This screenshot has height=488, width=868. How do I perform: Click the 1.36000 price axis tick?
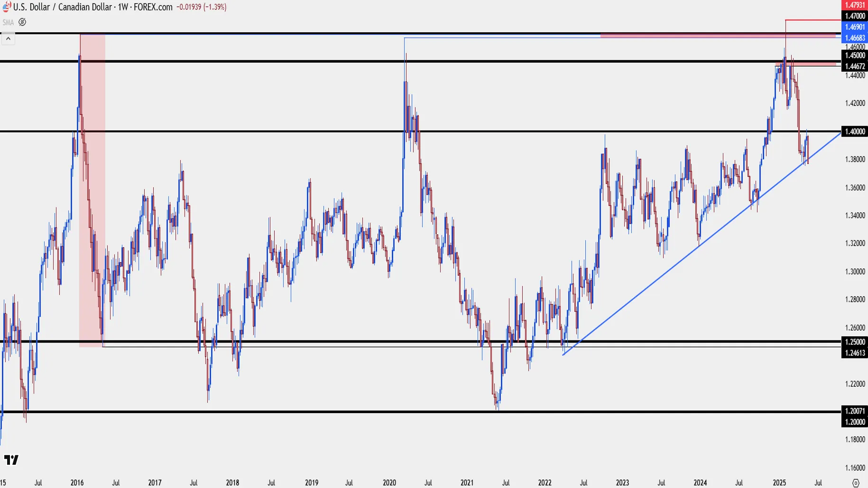coord(855,187)
